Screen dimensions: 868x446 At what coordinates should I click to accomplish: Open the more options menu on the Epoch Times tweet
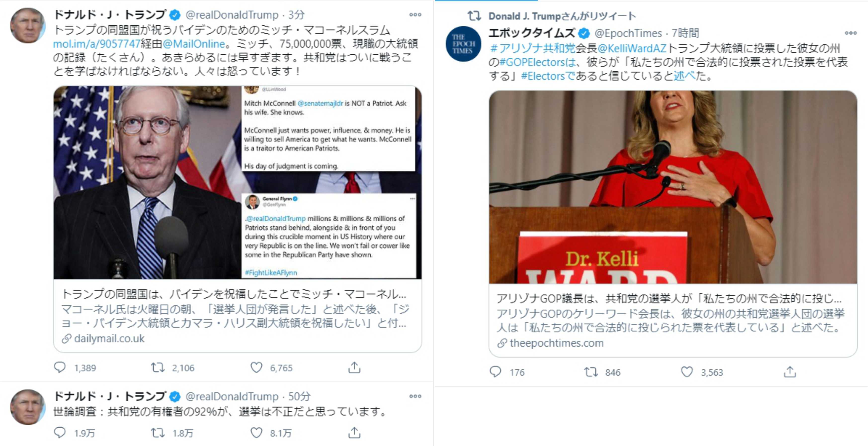click(x=851, y=33)
